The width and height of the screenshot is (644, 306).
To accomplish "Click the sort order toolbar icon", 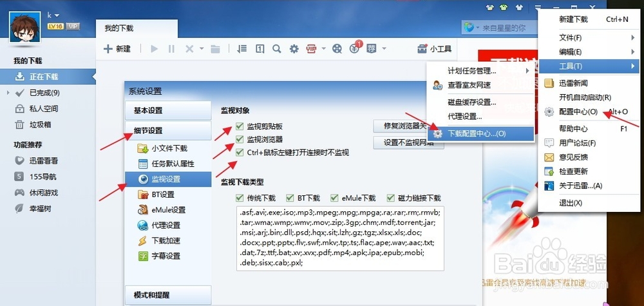I will [x=242, y=49].
